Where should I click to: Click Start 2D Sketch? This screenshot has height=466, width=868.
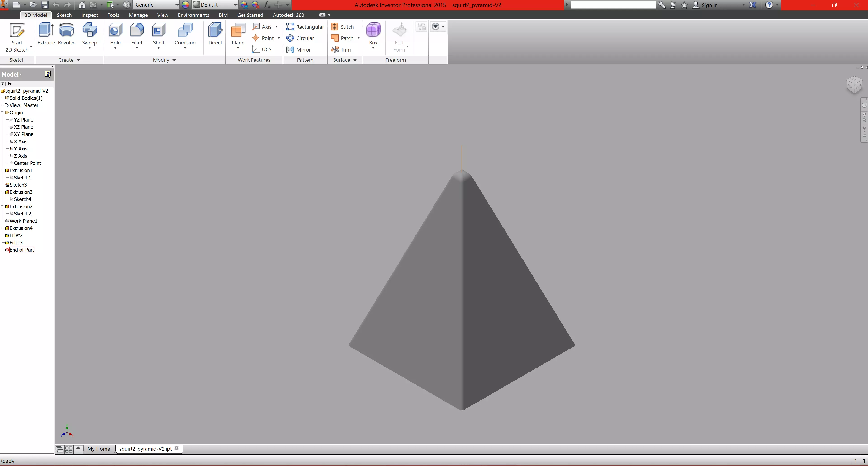[17, 37]
